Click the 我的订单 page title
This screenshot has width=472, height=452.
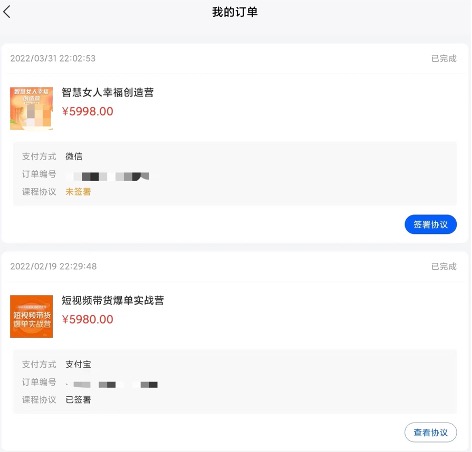pos(235,12)
